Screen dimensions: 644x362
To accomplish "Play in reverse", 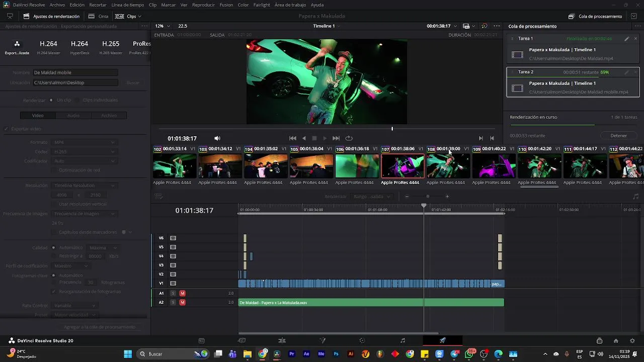I will click(x=304, y=138).
